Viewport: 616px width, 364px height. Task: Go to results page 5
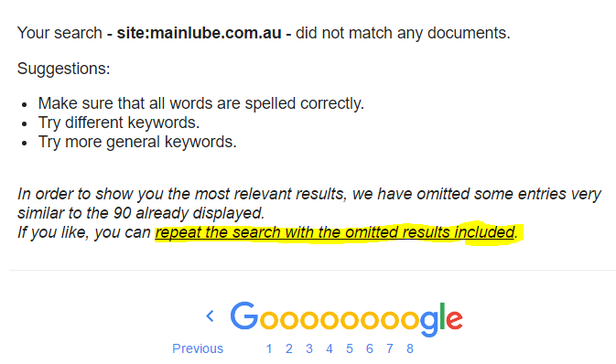click(x=350, y=348)
